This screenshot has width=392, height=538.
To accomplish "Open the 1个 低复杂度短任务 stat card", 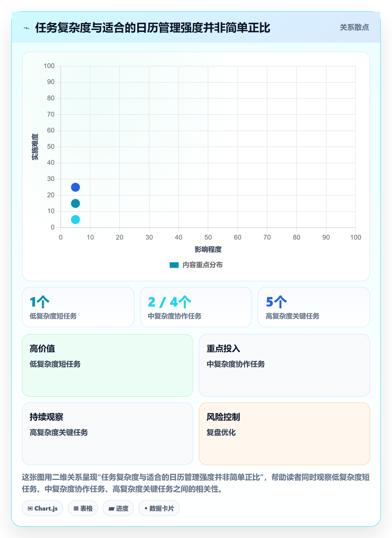I will point(78,307).
